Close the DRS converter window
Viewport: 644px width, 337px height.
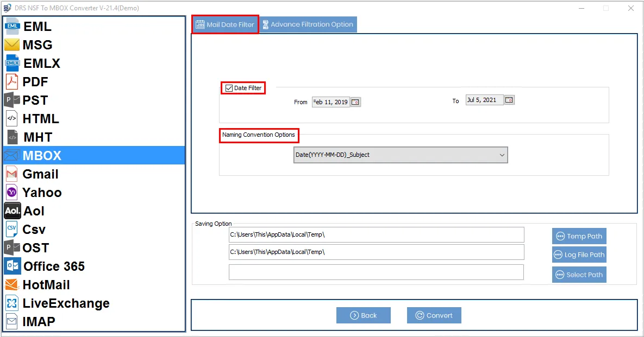tap(631, 8)
